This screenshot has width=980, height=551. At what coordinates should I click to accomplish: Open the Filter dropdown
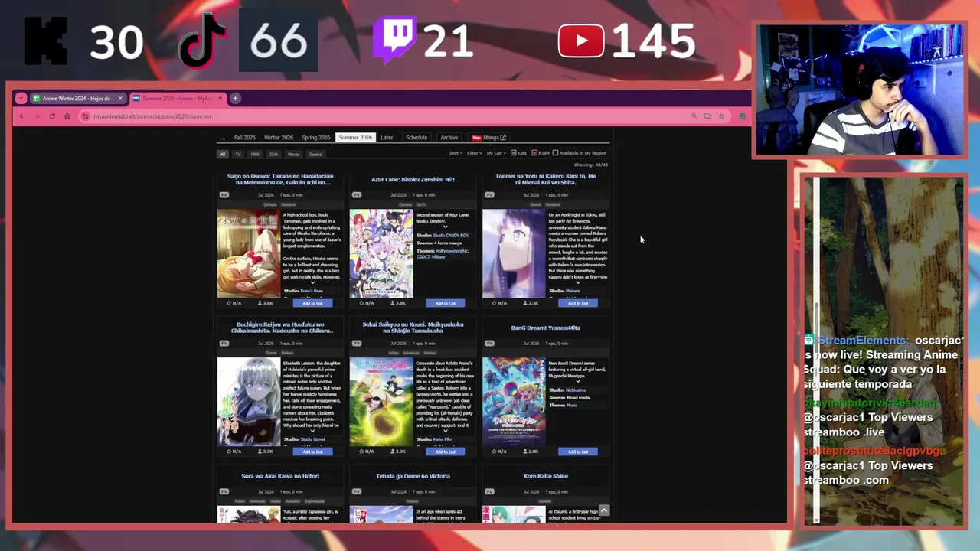point(475,153)
